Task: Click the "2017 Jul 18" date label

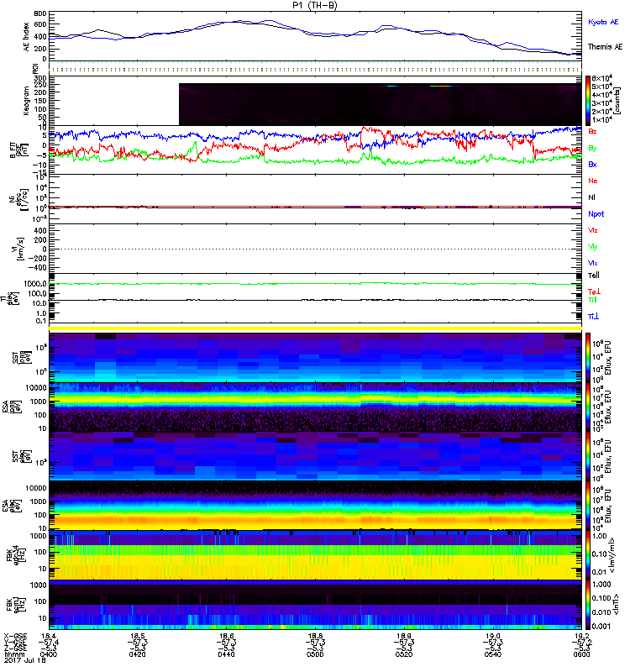Action: 24,660
